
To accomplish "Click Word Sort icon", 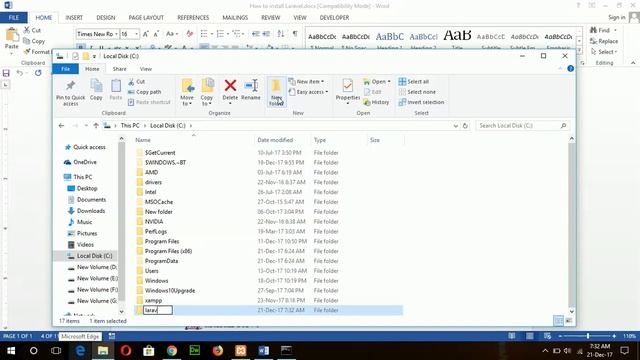I will tap(281, 34).
